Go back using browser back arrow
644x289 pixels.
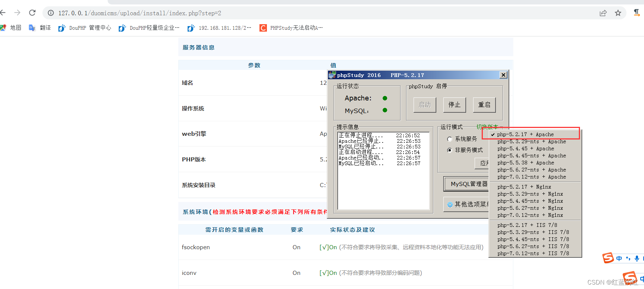coord(3,13)
